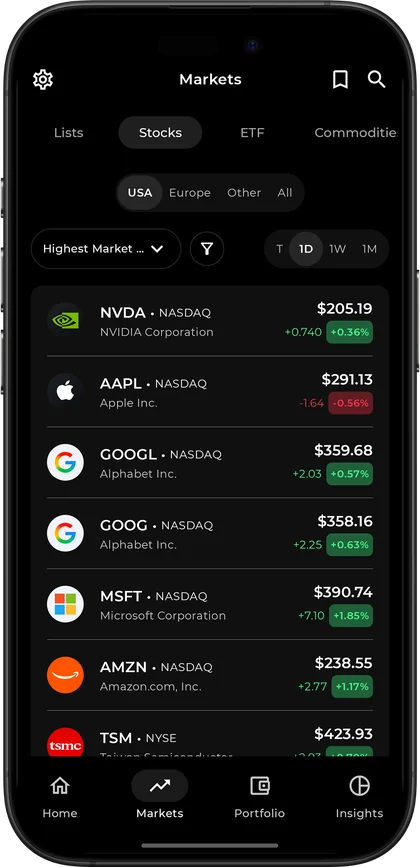Open the AAPL Apple Inc. row

click(x=210, y=391)
